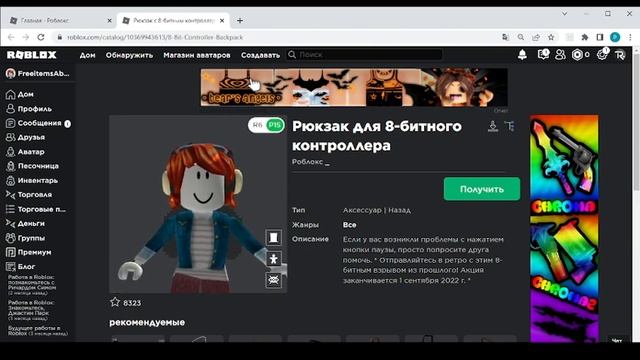Open Группы in the sidebar
The image size is (640, 360).
coord(31,238)
